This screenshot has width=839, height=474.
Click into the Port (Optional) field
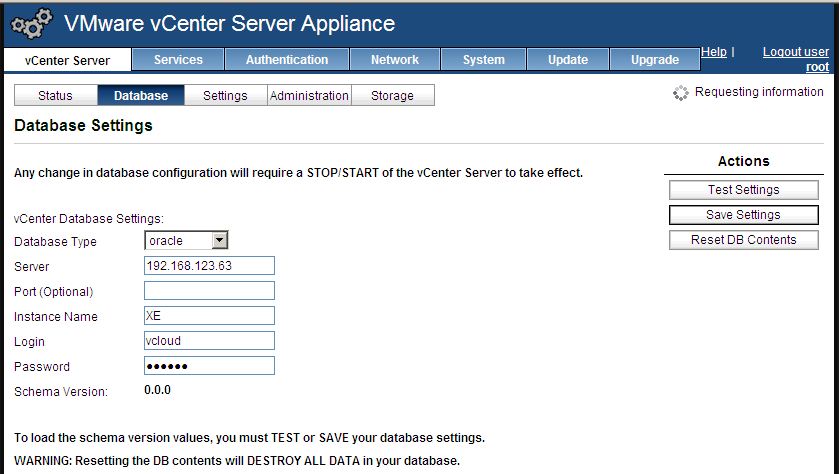click(209, 291)
